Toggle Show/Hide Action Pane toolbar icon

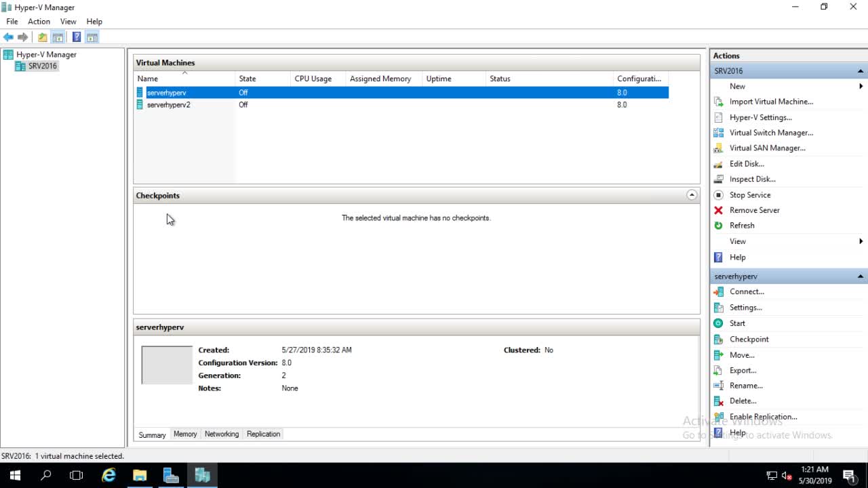pos(92,37)
